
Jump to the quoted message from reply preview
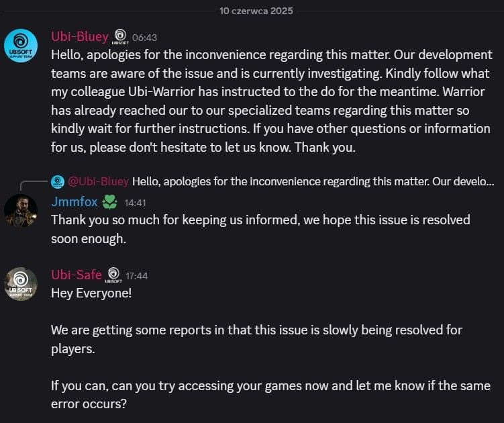tap(313, 182)
